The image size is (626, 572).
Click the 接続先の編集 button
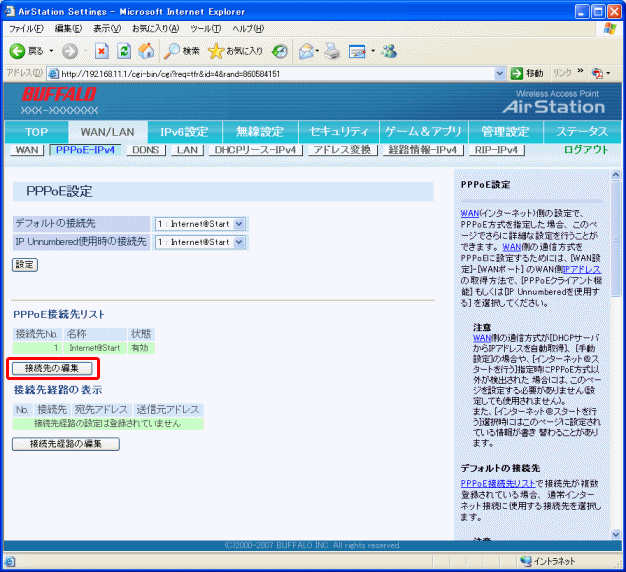[x=52, y=369]
